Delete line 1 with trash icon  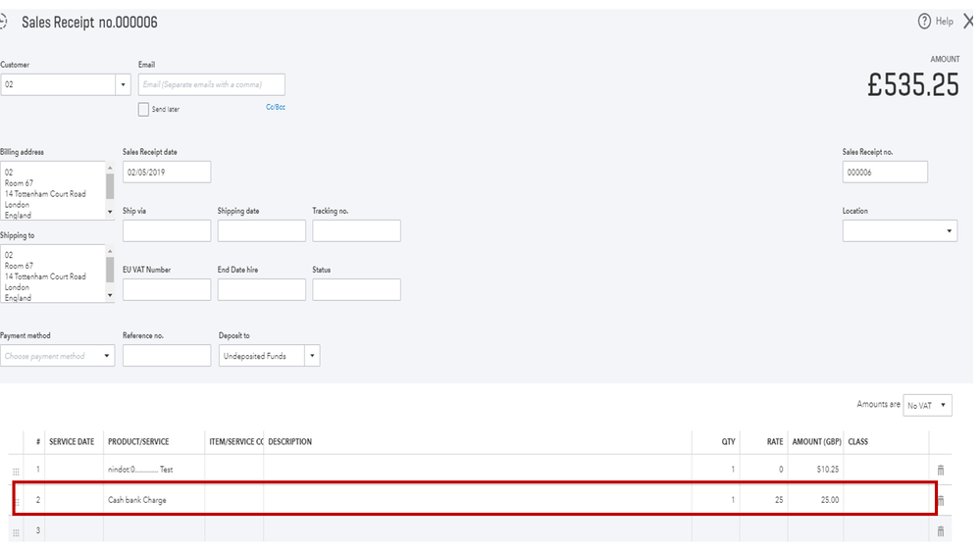pyautogui.click(x=940, y=471)
